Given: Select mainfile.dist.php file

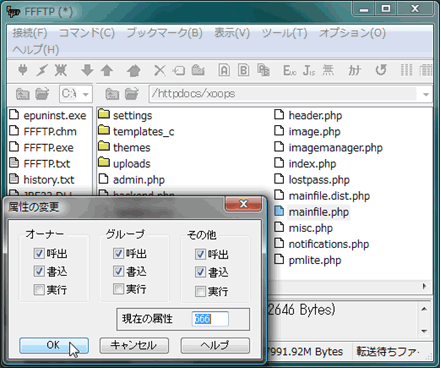Looking at the screenshot, I should point(329,196).
